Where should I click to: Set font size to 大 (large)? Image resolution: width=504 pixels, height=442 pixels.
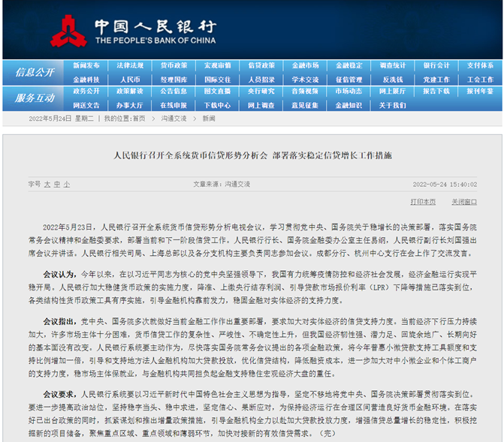click(47, 183)
